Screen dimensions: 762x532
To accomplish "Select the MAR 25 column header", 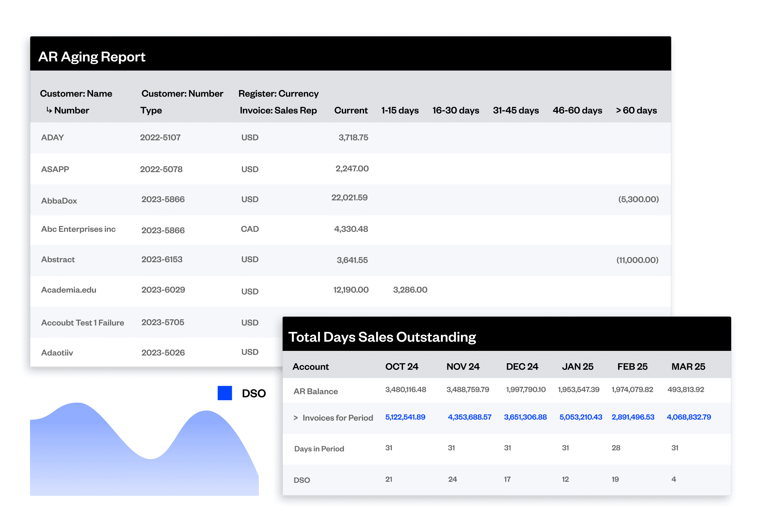I will point(688,366).
